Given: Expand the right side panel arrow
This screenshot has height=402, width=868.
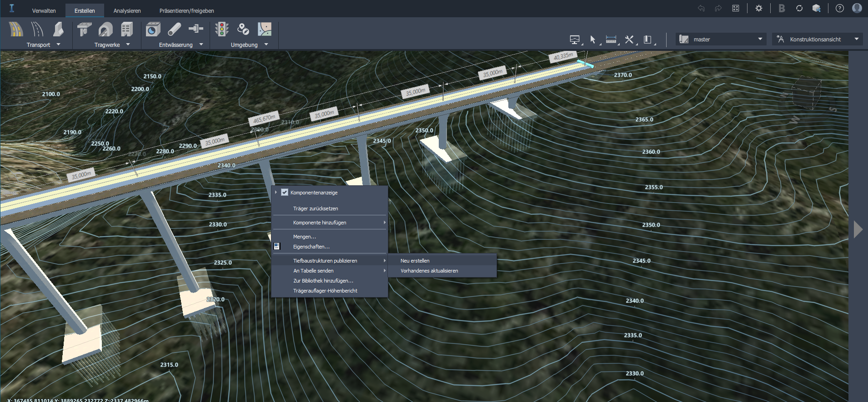Looking at the screenshot, I should click(x=858, y=229).
